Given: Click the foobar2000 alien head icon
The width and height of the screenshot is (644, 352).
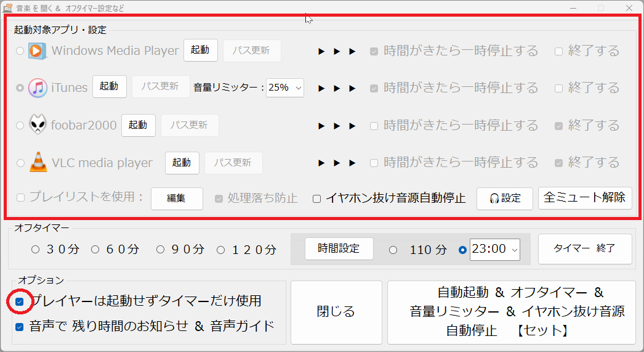Looking at the screenshot, I should (x=38, y=125).
